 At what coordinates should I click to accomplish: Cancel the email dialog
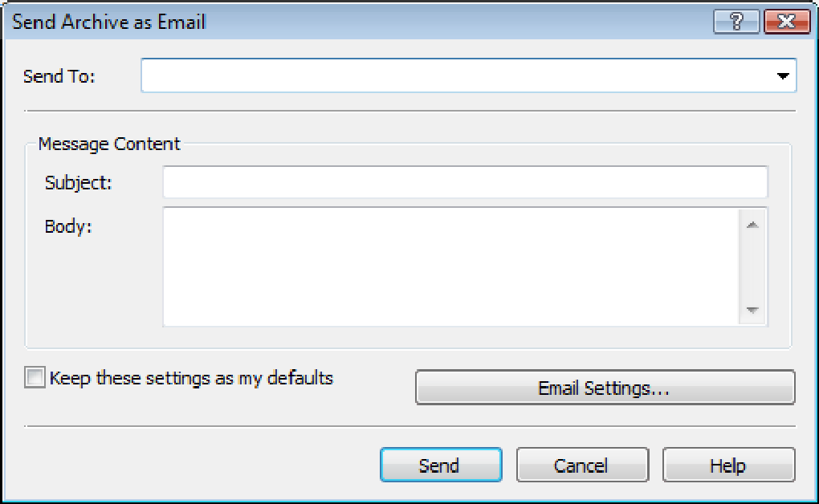(581, 465)
